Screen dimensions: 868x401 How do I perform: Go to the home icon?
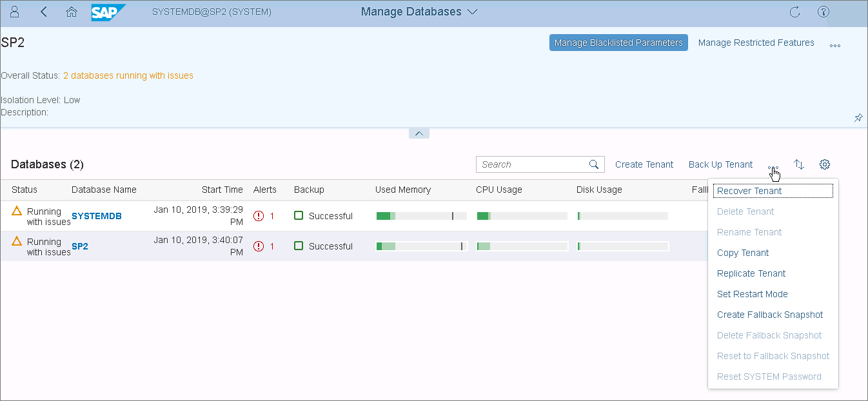click(72, 12)
